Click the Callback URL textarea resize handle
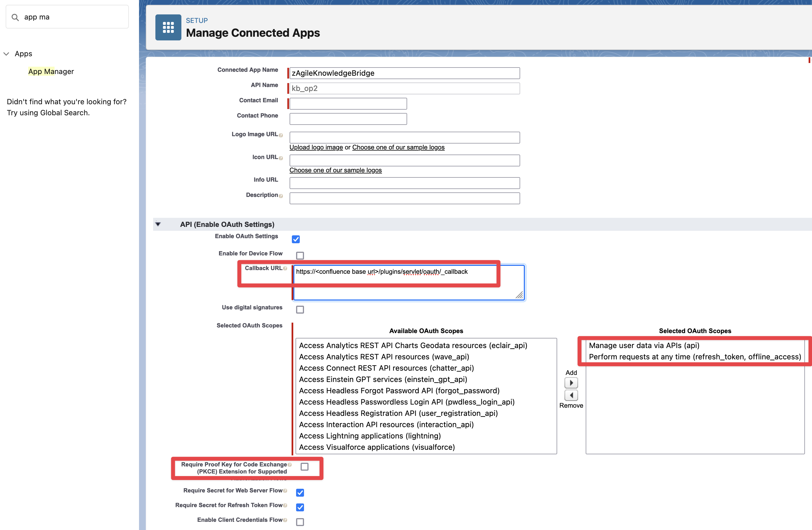 tap(519, 295)
